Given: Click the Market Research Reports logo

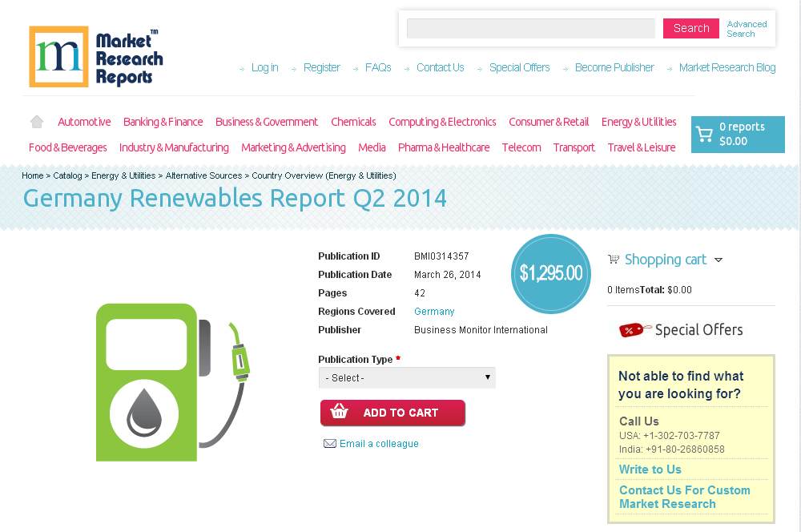Looking at the screenshot, I should (96, 57).
